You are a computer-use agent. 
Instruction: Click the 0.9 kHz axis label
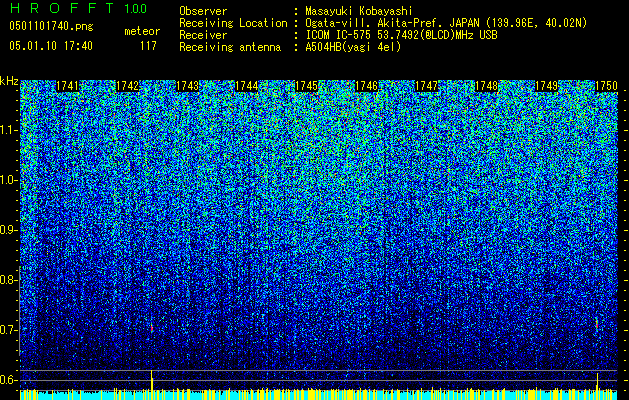pyautogui.click(x=9, y=230)
